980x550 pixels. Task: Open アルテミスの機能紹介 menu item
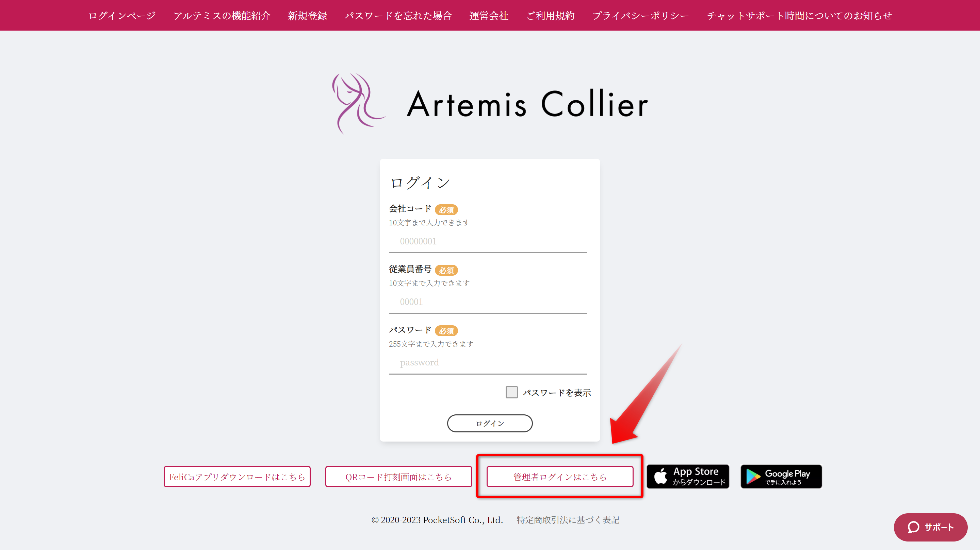pyautogui.click(x=222, y=16)
